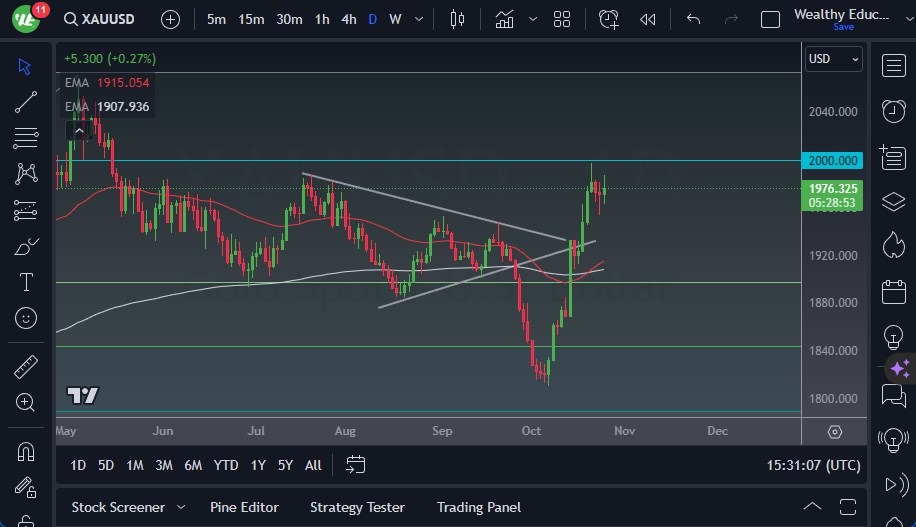
Task: Toggle magnet mode on
Action: pos(26,452)
